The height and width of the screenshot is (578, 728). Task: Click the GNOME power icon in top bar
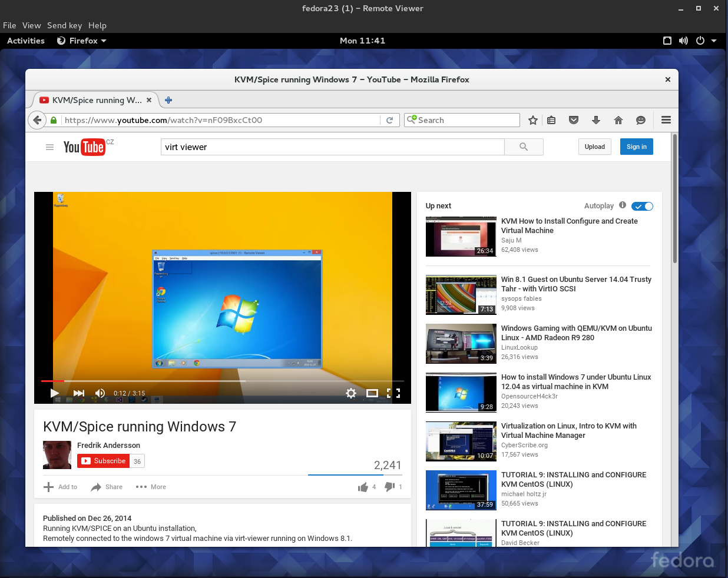click(x=700, y=41)
